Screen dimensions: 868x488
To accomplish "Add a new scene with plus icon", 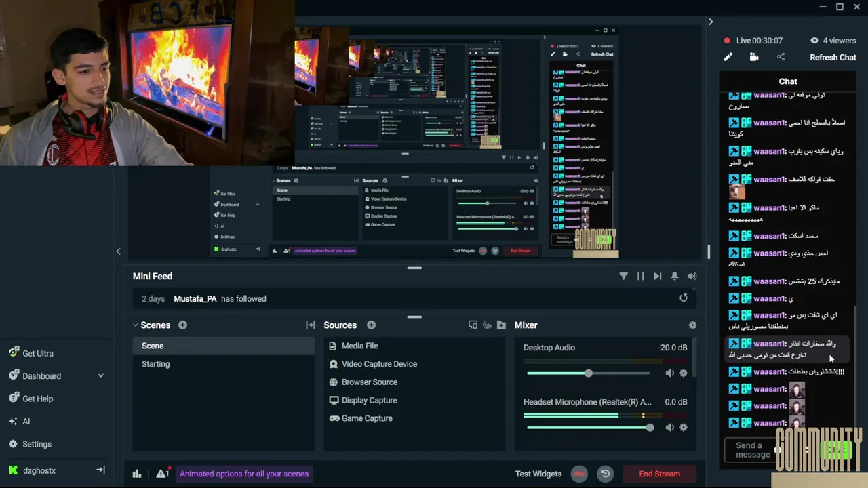I will tap(182, 325).
